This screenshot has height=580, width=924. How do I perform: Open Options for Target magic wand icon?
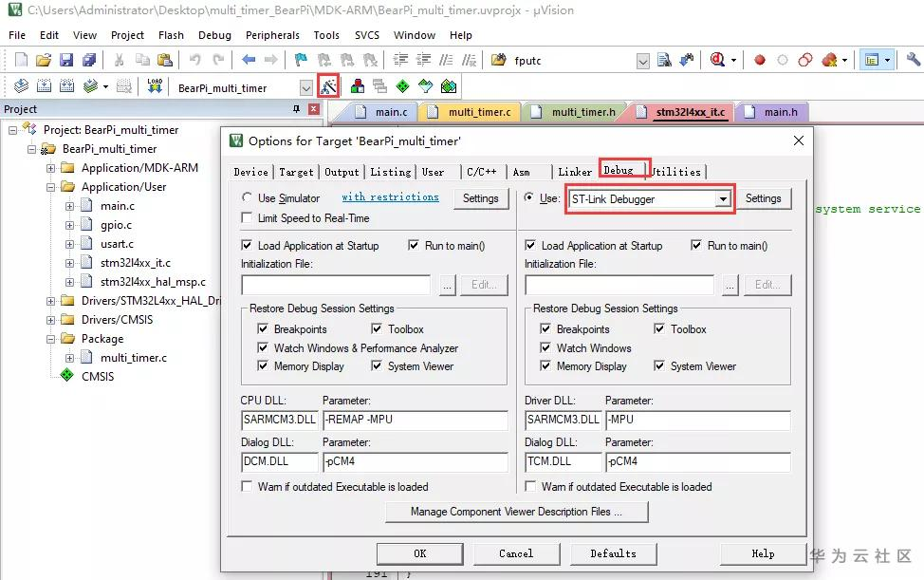pyautogui.click(x=328, y=86)
